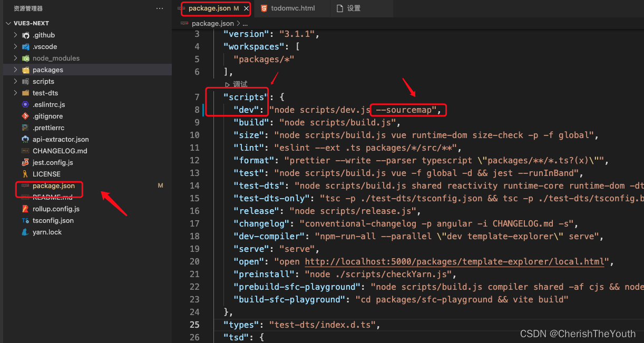
Task: Click the scripts folder icon
Action: pyautogui.click(x=26, y=81)
